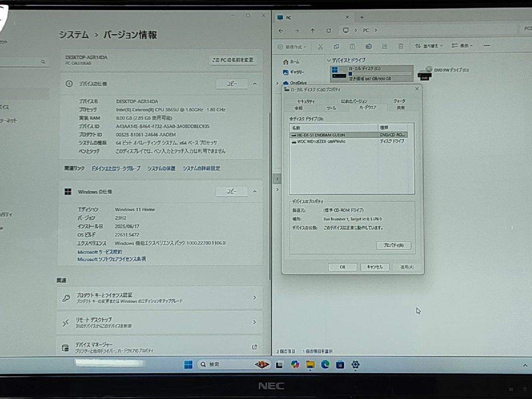Open the ドメインまたはワークグループ link
This screenshot has width=532, height=399.
pyautogui.click(x=116, y=168)
